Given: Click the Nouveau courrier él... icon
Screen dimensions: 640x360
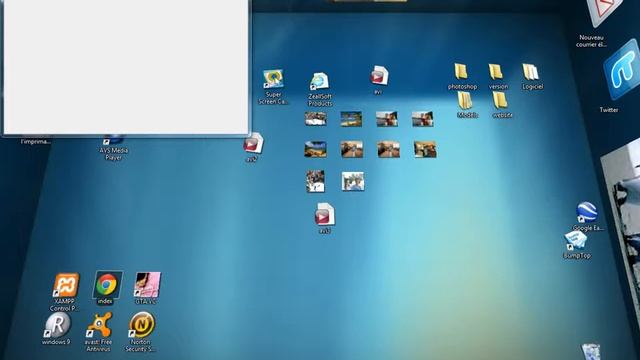Looking at the screenshot, I should pos(604,12).
